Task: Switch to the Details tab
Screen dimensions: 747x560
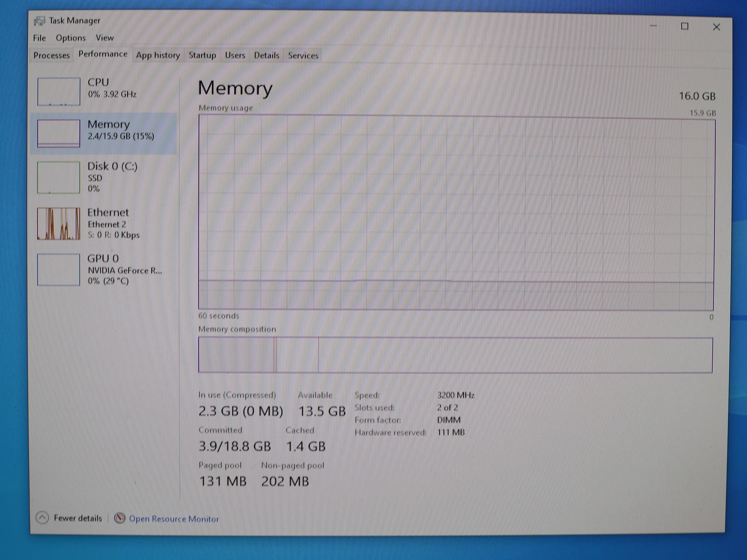Action: [x=267, y=55]
